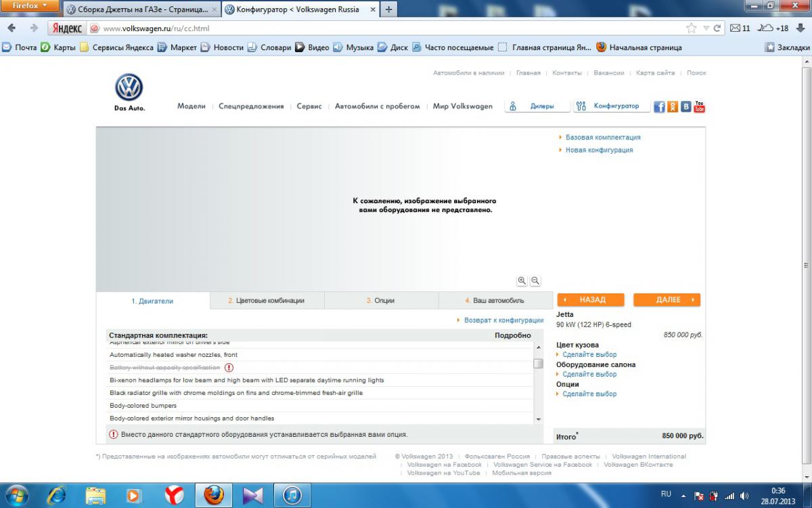The width and height of the screenshot is (812, 508).
Task: Open the Yandex mail counter icon
Action: (740, 28)
